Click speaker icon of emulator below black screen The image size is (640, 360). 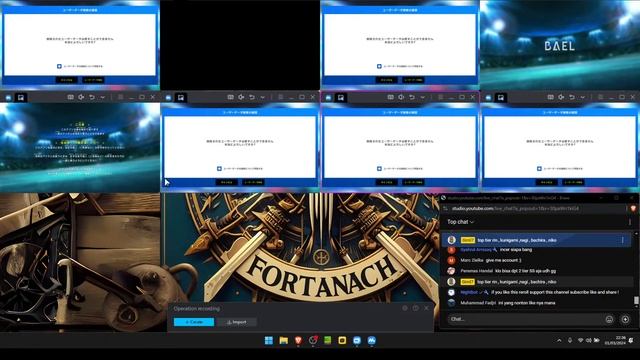[241, 97]
